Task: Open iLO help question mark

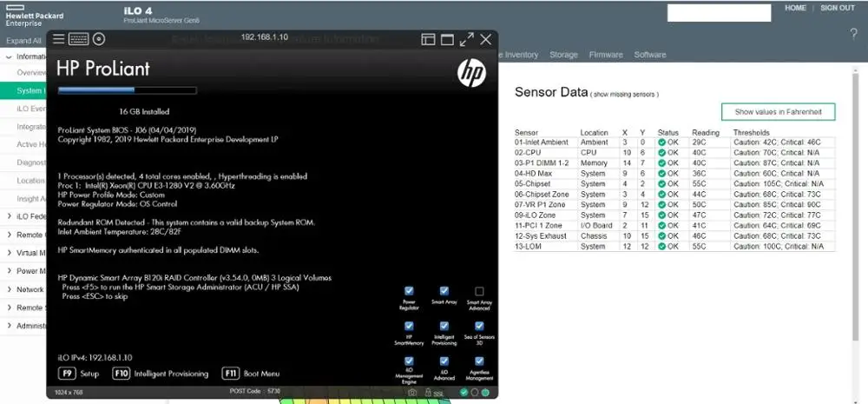Action: [x=853, y=35]
